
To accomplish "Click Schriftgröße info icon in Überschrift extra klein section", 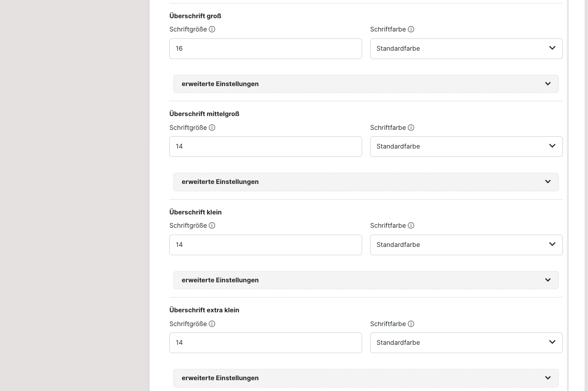I will [212, 324].
